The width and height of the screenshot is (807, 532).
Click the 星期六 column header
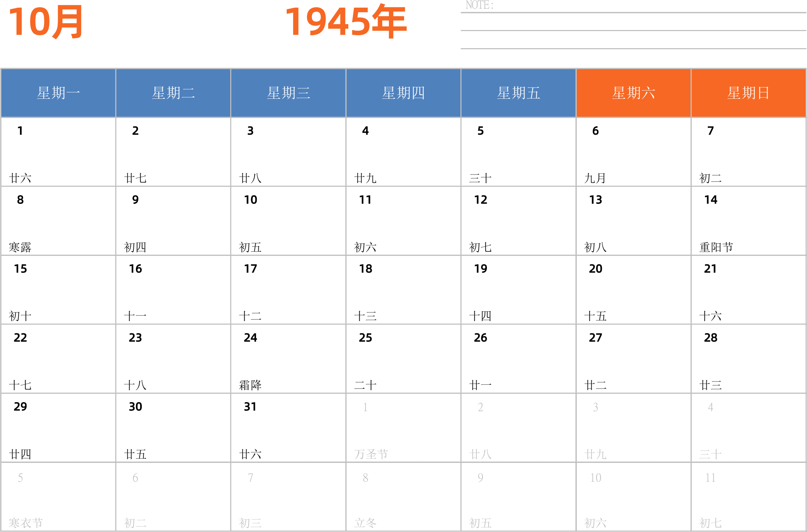click(633, 93)
